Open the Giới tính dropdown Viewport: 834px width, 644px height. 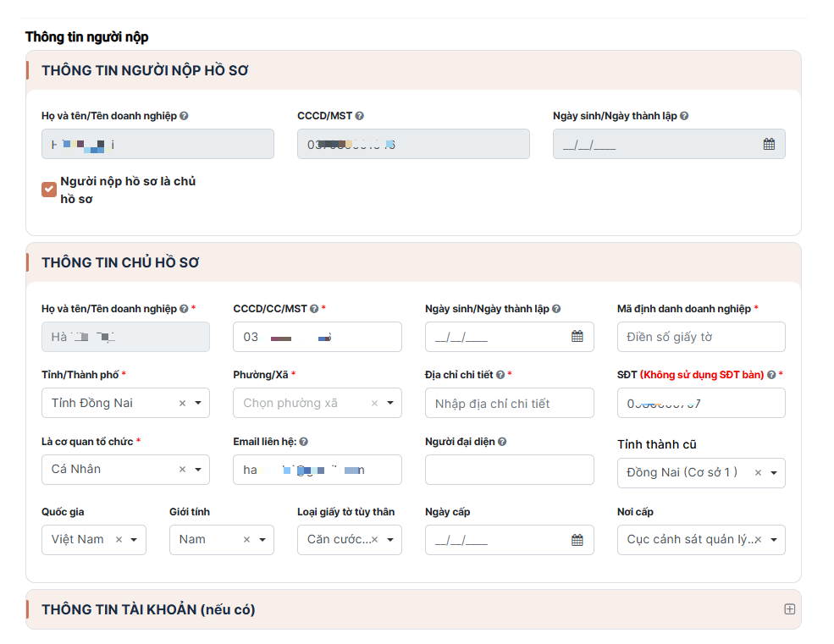point(262,540)
